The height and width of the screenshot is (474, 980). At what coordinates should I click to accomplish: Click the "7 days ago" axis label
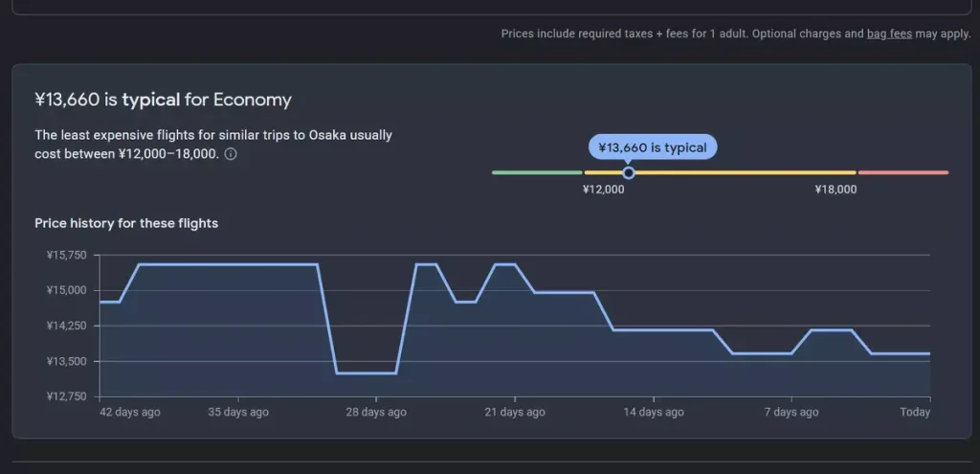[791, 412]
